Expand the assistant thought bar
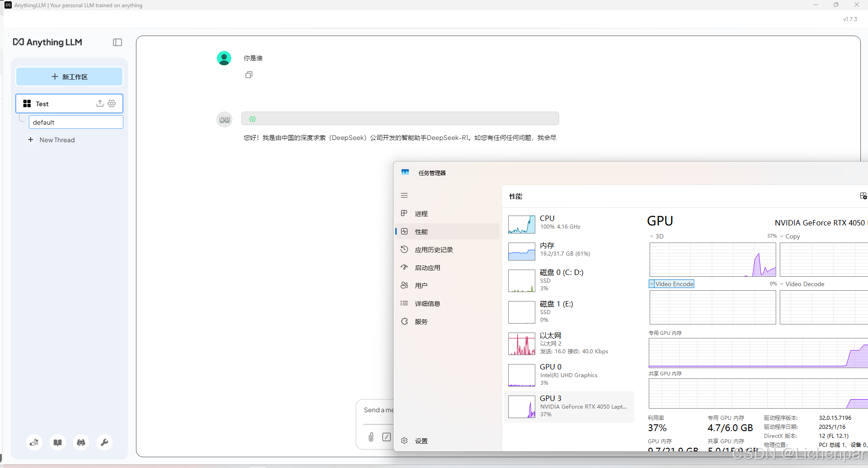Image resolution: width=868 pixels, height=468 pixels. pos(400,119)
